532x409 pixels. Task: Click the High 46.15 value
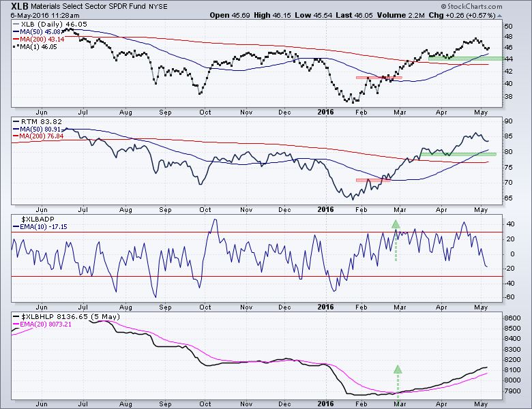[273, 15]
